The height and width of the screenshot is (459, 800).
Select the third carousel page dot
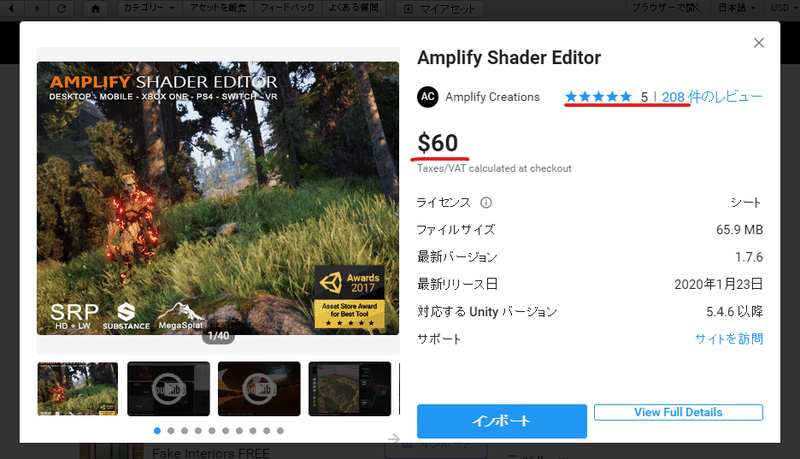click(185, 431)
